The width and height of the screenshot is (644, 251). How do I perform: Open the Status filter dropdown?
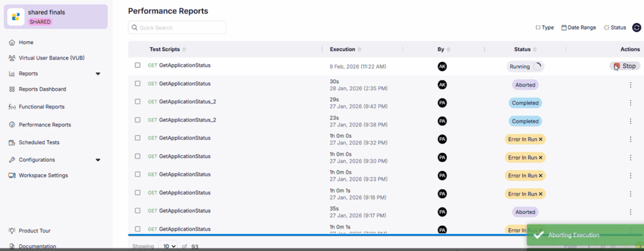[x=615, y=28]
